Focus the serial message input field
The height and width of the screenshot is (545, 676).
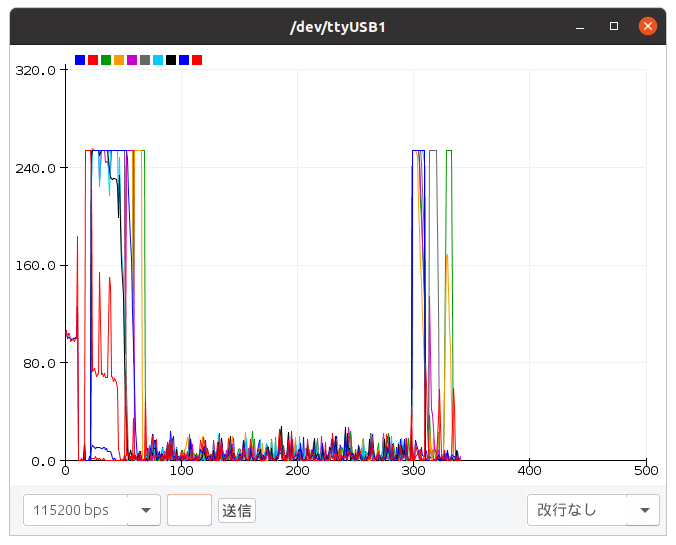point(189,510)
